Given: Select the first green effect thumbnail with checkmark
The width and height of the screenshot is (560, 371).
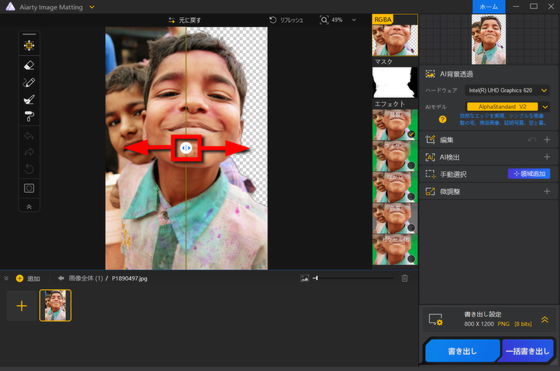Looking at the screenshot, I should (395, 125).
